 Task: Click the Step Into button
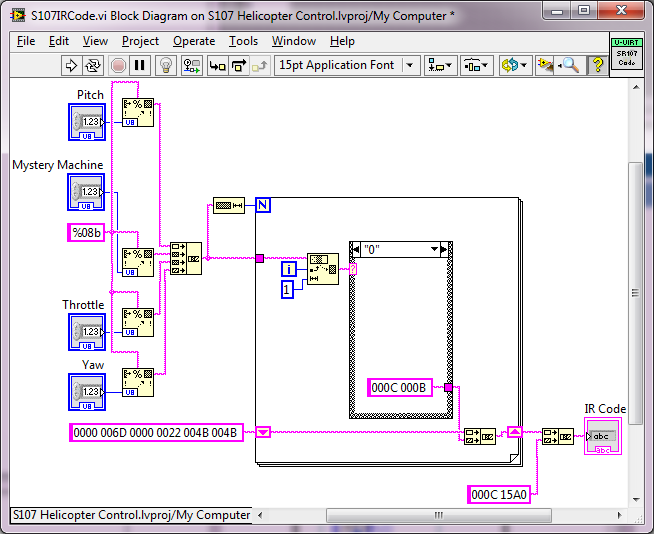[218, 65]
